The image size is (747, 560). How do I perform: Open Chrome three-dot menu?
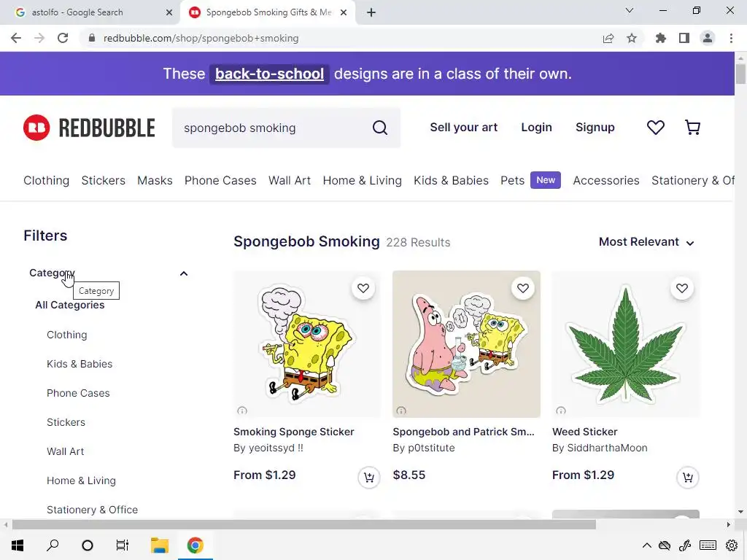[x=731, y=38]
